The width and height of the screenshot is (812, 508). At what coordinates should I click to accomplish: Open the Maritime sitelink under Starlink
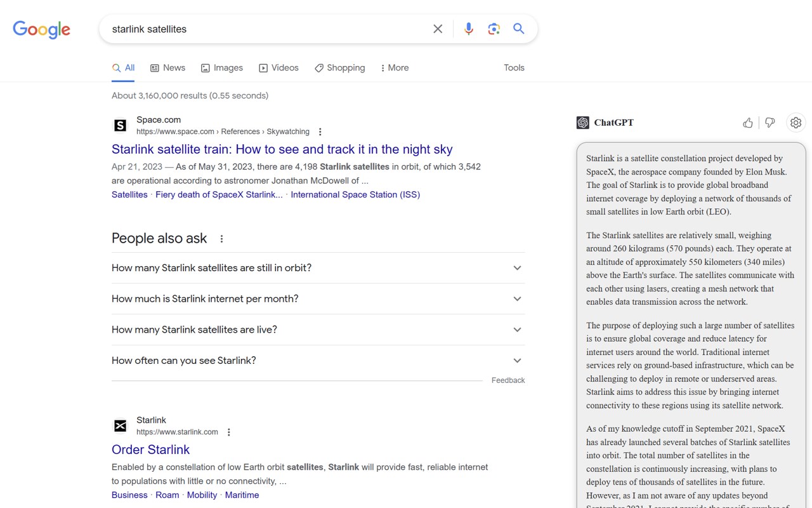pyautogui.click(x=242, y=495)
